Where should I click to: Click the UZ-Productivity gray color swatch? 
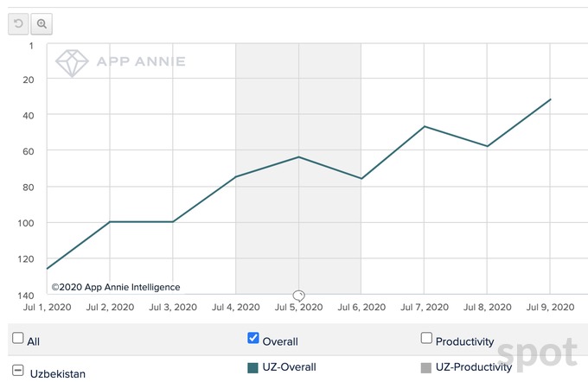click(426, 367)
